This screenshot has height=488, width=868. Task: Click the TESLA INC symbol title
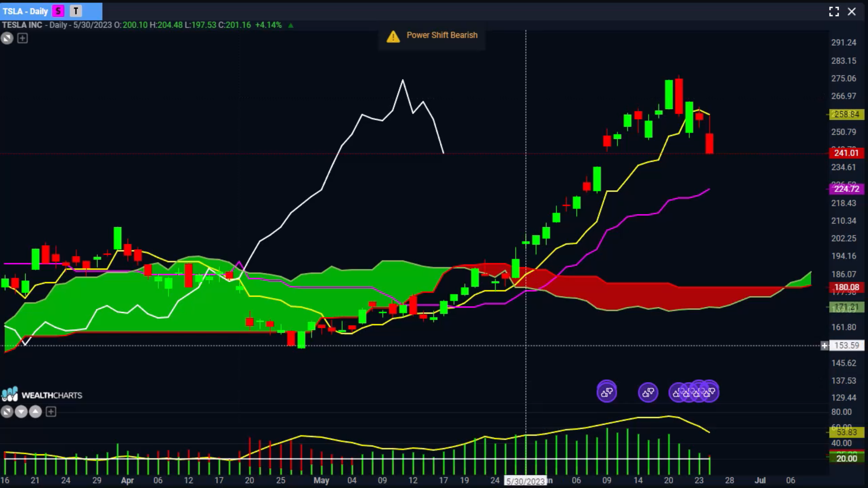(x=22, y=25)
